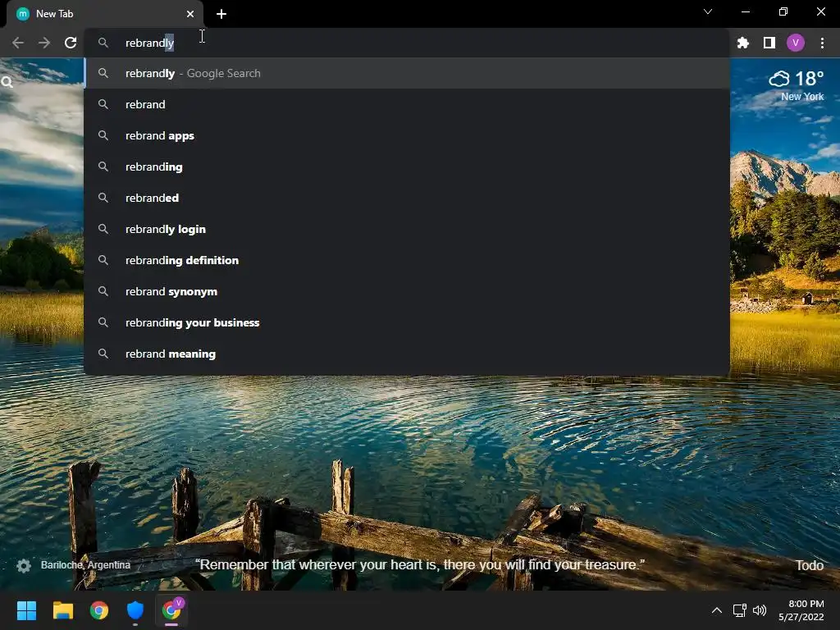Image resolution: width=840 pixels, height=630 pixels.
Task: Click the page search magnifier icon
Action: tap(7, 83)
